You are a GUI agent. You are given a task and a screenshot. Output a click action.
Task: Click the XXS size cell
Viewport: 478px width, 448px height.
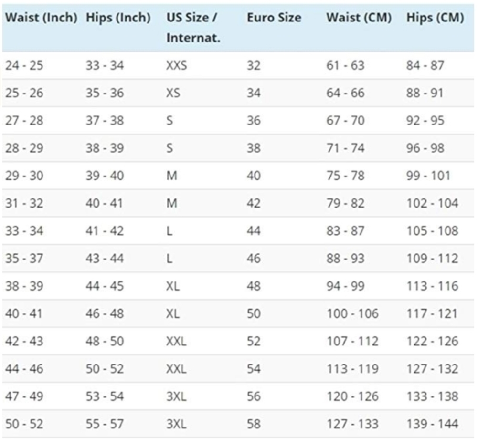pos(176,65)
